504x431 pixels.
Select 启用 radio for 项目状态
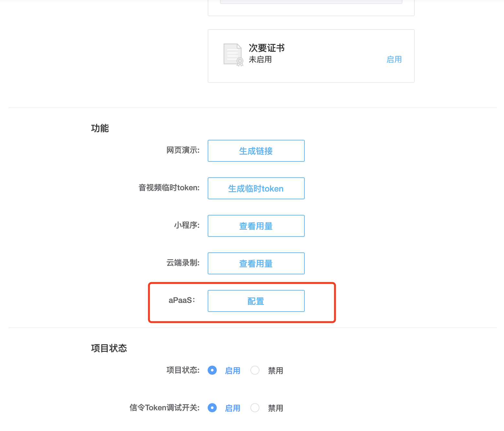pos(212,370)
